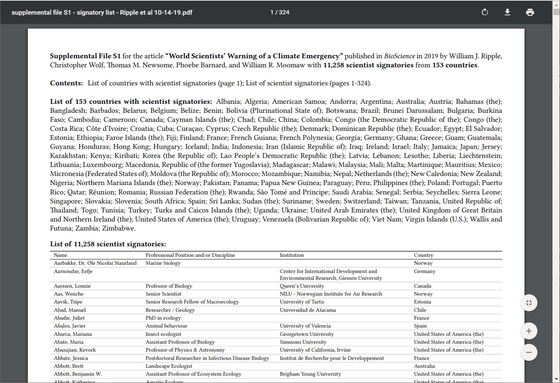The image size is (560, 383).
Task: Click the 'Spain' country cell
Action: (420, 326)
